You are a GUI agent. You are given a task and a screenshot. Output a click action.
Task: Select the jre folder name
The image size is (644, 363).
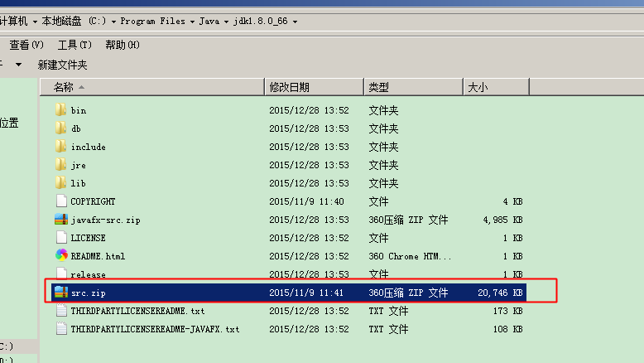(79, 165)
